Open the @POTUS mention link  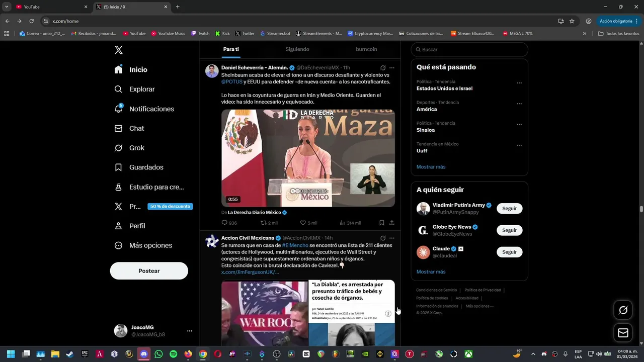click(232, 82)
